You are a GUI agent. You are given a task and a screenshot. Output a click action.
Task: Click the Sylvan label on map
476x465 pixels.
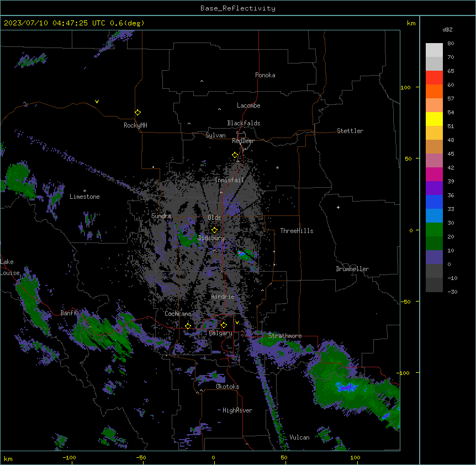(x=215, y=135)
